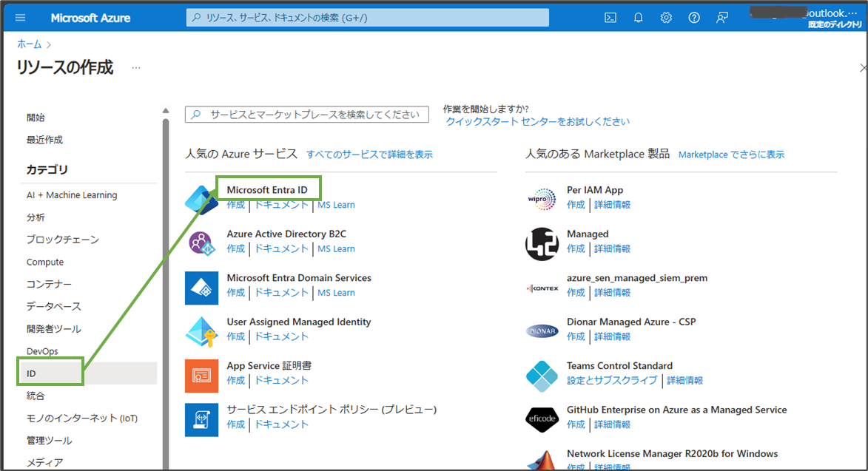Click the marketplace service search field
The height and width of the screenshot is (471, 868).
click(x=306, y=115)
